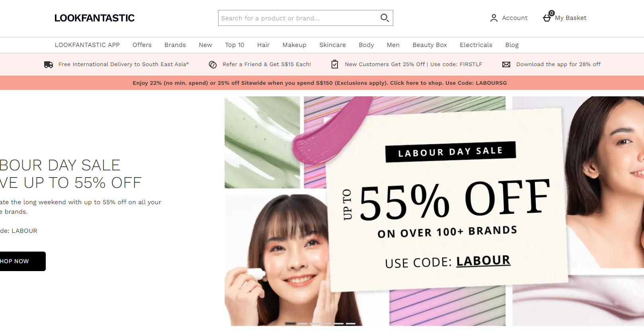Click the envelope app download icon
Screen dimensions: 644x332
point(506,64)
